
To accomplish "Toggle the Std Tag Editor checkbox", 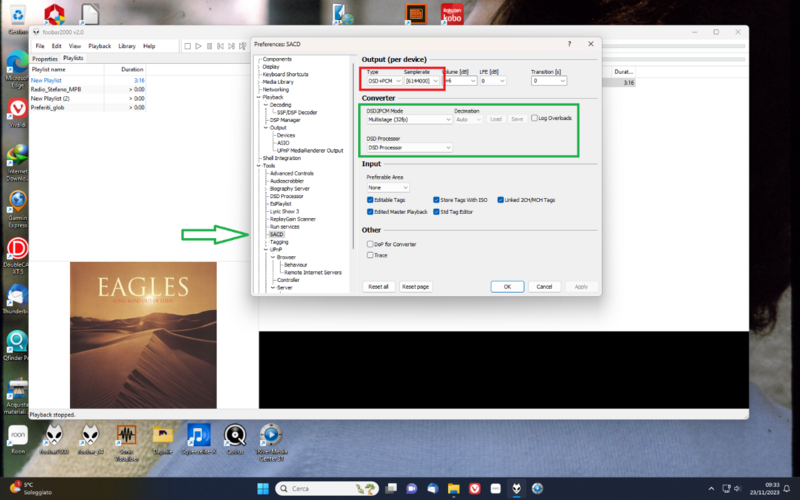I will [x=436, y=212].
